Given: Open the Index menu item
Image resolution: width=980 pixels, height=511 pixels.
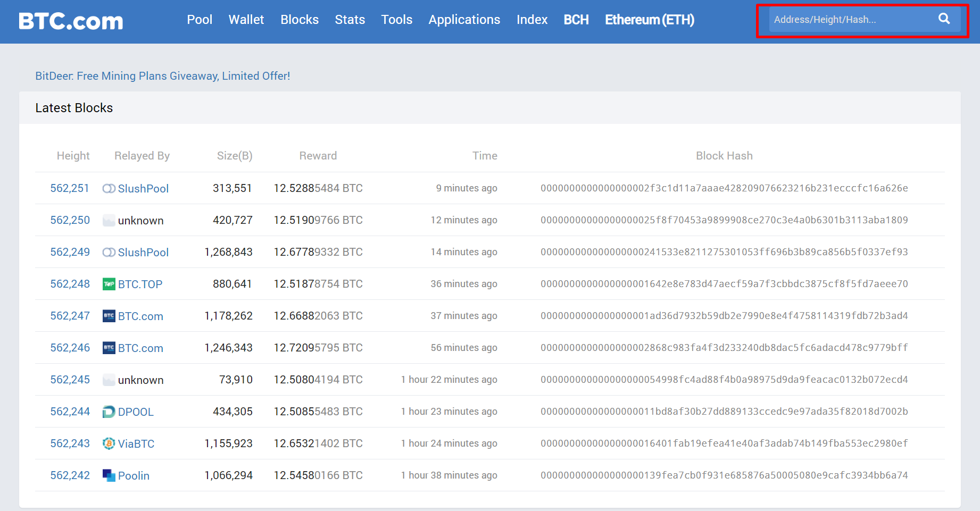Looking at the screenshot, I should [x=532, y=20].
